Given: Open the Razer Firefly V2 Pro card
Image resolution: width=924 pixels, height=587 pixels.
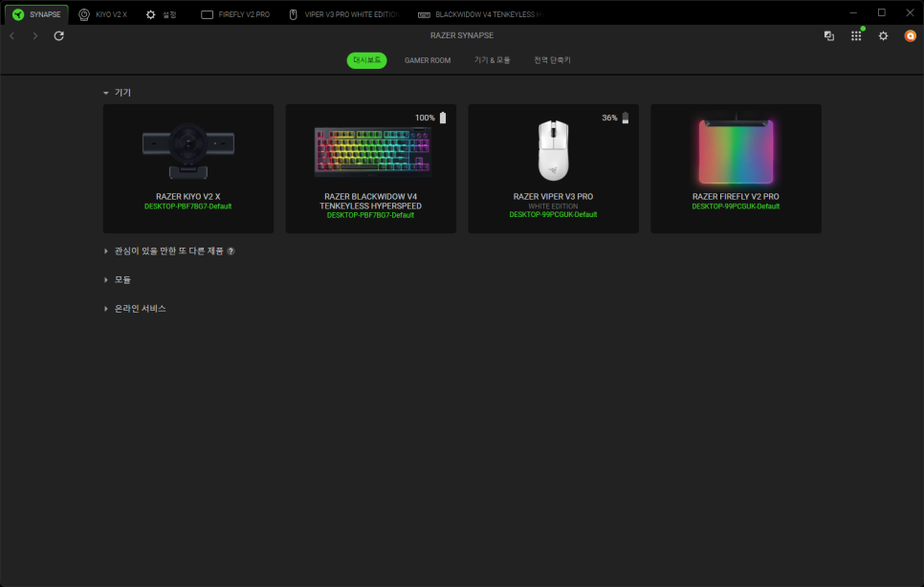Looking at the screenshot, I should coord(736,168).
